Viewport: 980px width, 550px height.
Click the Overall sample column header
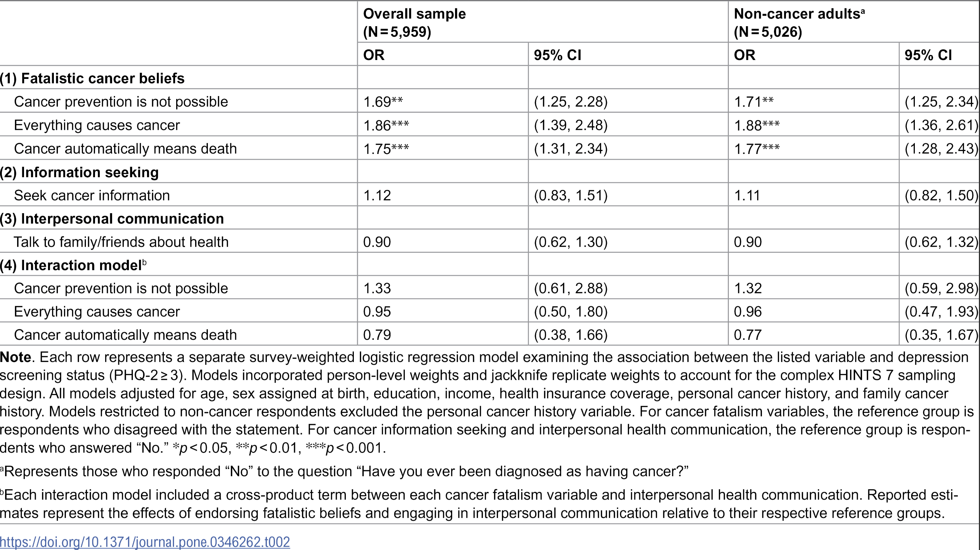[415, 23]
